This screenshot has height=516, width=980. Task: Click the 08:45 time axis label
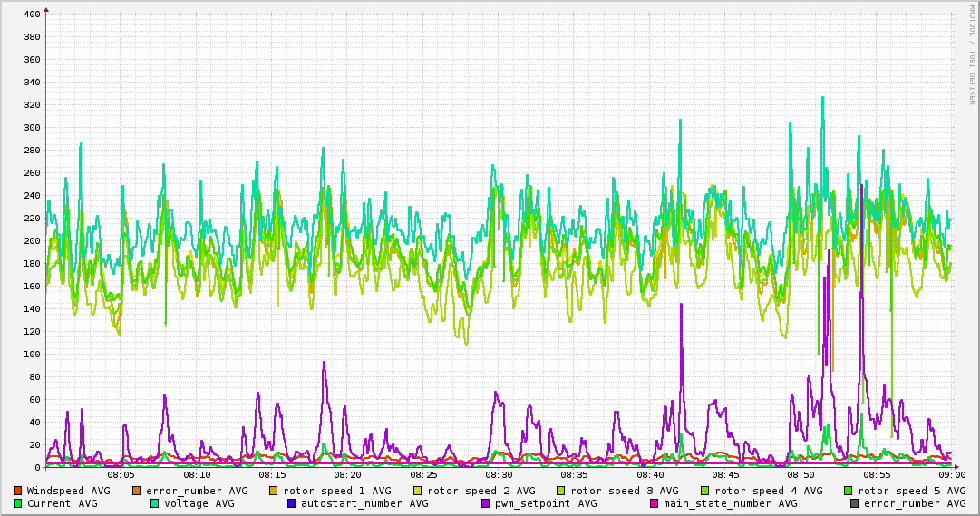click(725, 475)
